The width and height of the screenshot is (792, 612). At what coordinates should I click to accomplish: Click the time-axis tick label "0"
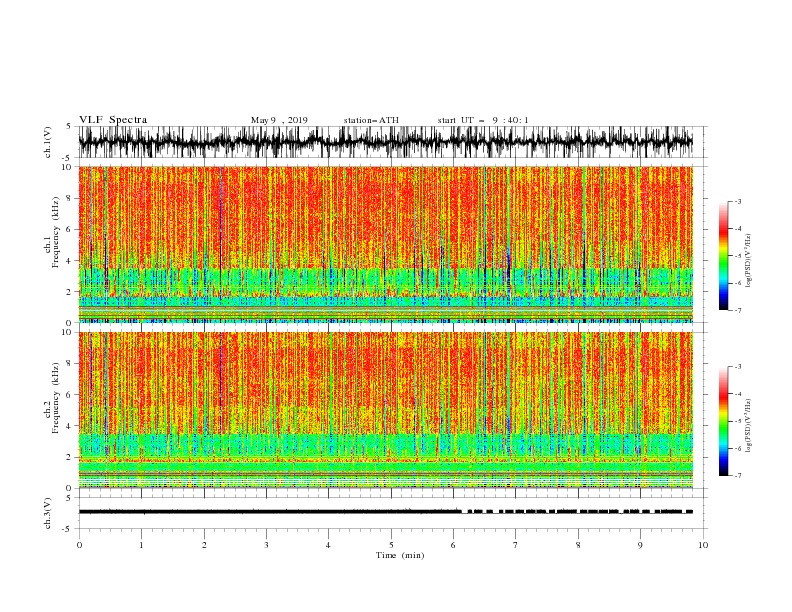[79, 545]
